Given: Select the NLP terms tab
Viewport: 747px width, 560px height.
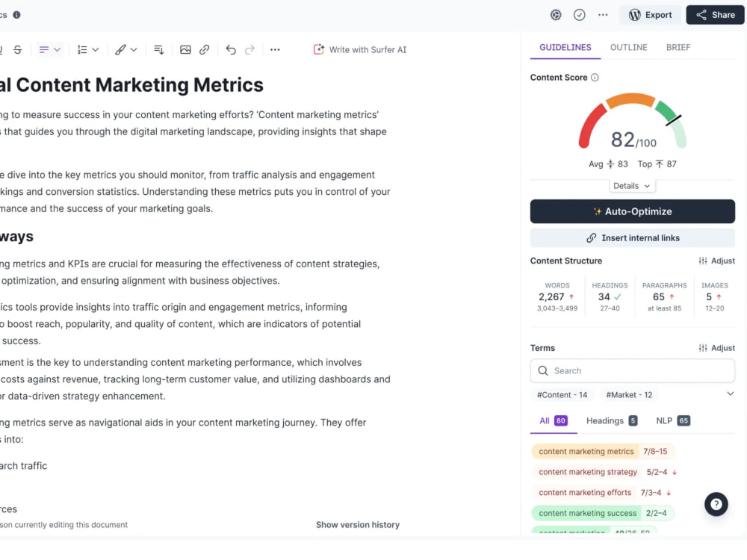Looking at the screenshot, I should click(673, 421).
